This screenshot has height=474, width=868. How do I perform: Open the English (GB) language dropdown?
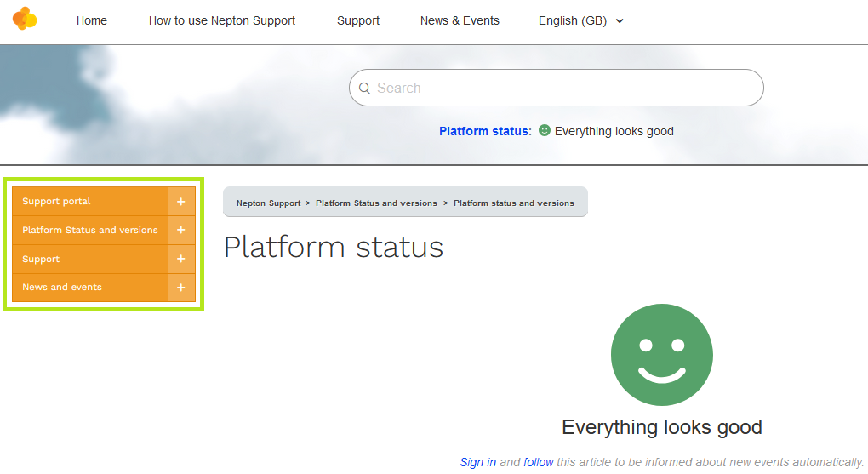(x=580, y=21)
